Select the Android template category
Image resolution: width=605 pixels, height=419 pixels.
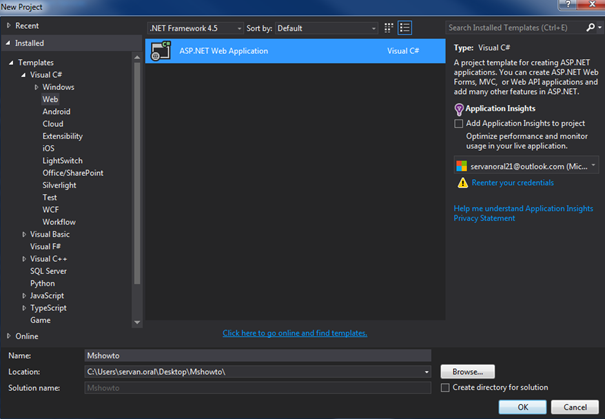(x=56, y=112)
